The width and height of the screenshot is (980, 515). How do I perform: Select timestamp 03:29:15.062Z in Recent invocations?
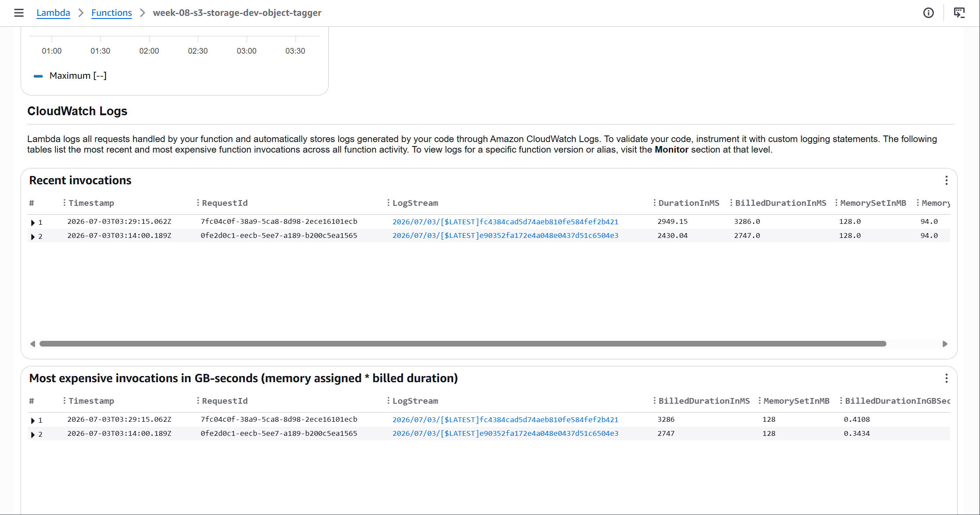click(x=119, y=222)
